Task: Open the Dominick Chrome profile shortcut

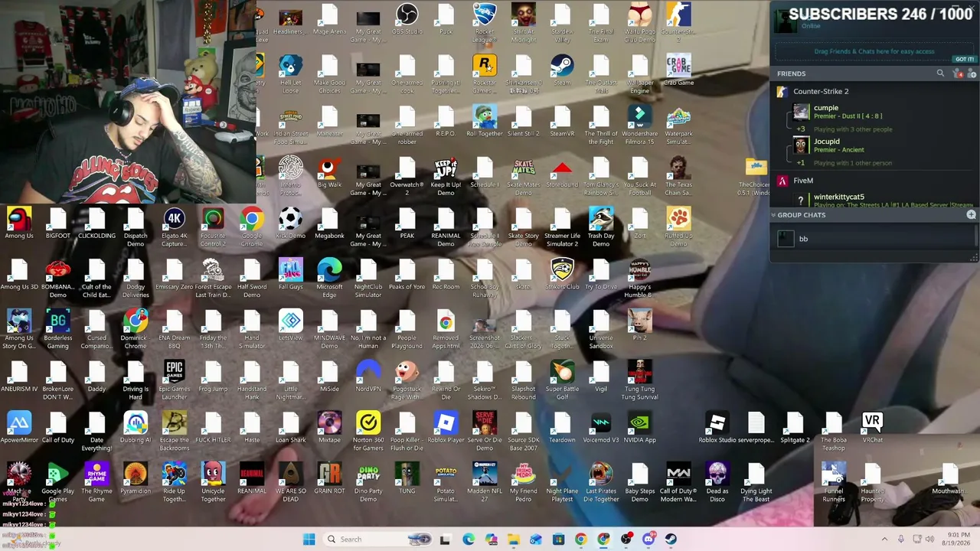Action: point(136,330)
